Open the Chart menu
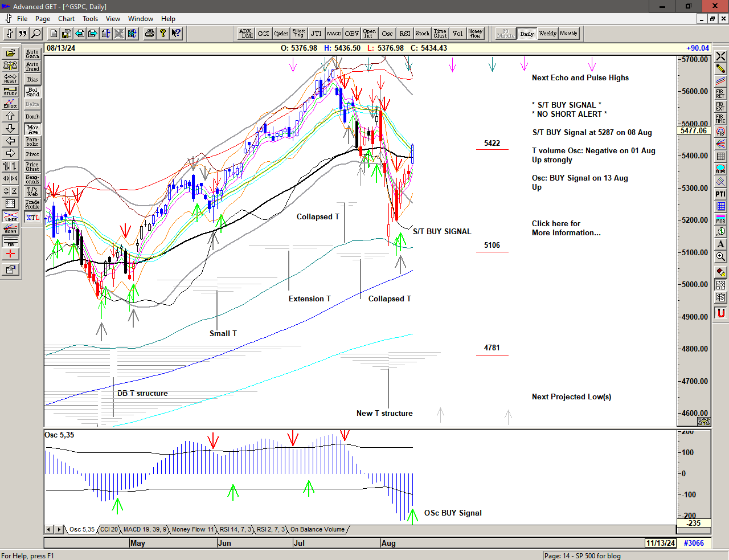The image size is (729, 560). point(66,19)
